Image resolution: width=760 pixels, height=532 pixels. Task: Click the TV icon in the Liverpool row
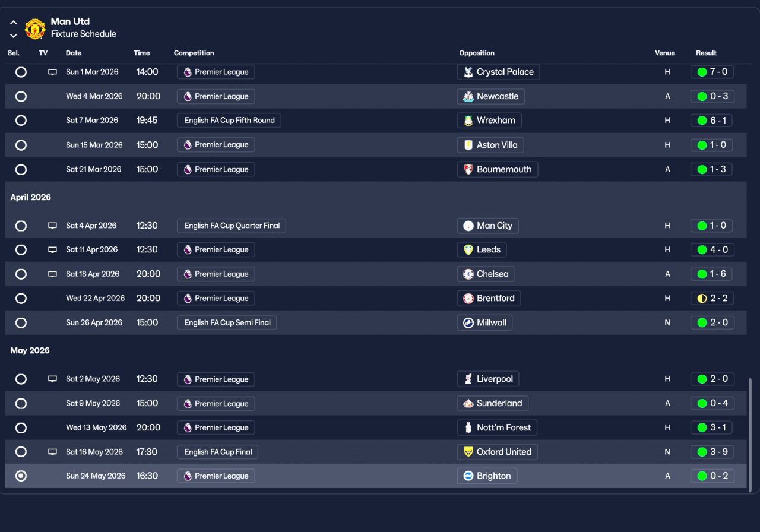tap(52, 379)
